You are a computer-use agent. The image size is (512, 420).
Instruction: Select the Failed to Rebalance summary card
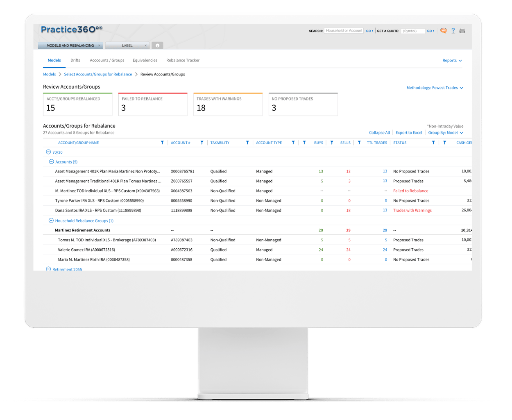(153, 104)
